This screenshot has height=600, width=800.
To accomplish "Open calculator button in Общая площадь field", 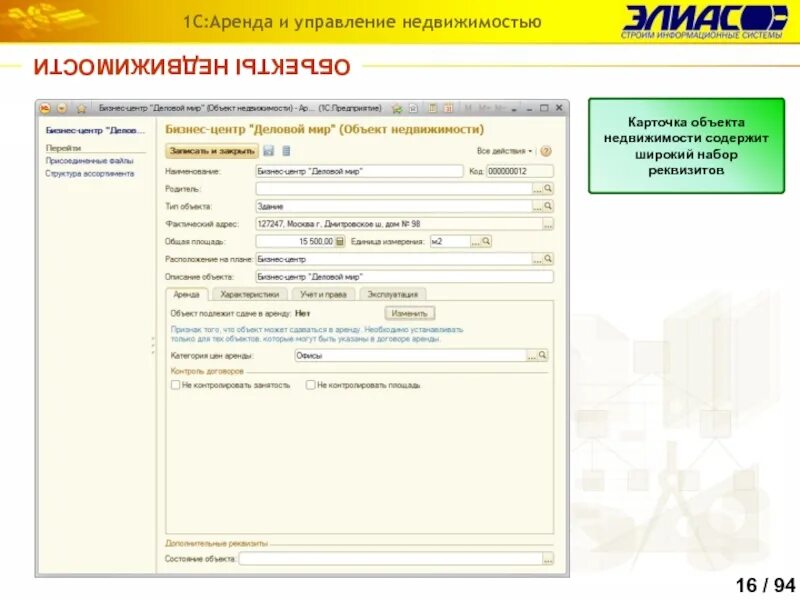I will (340, 241).
